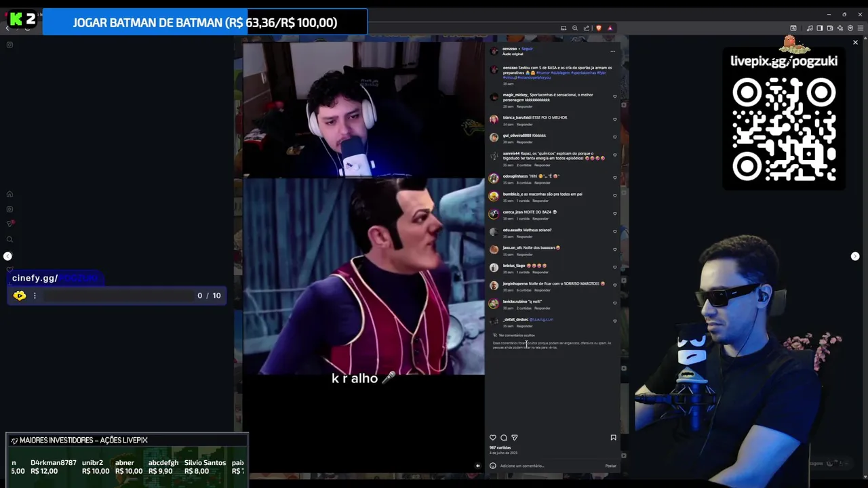Click the 'MAIORES INVESTIDORES – AÇÕES LIVEPIX' header
The image size is (868, 488).
83,440
